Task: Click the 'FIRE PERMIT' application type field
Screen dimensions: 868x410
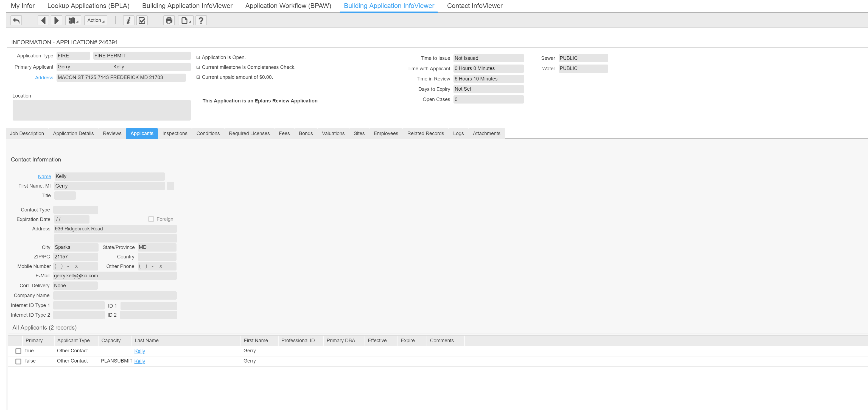Action: click(x=142, y=56)
